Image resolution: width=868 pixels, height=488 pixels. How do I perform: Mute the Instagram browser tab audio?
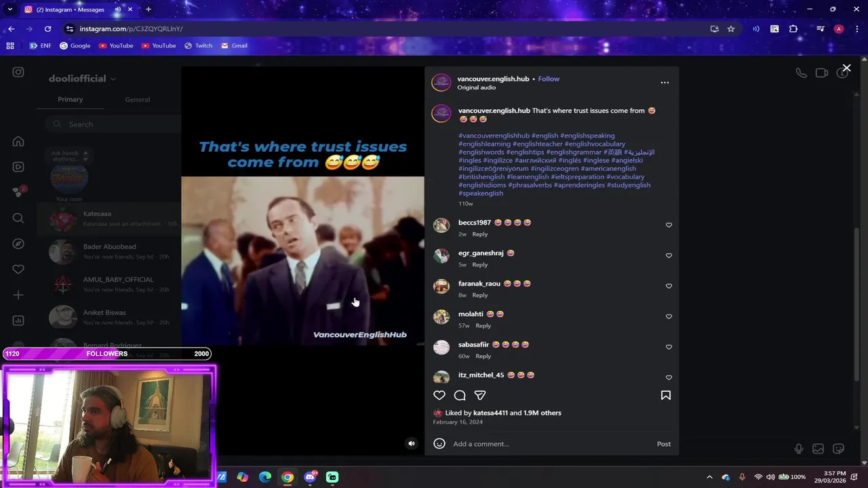tap(117, 9)
